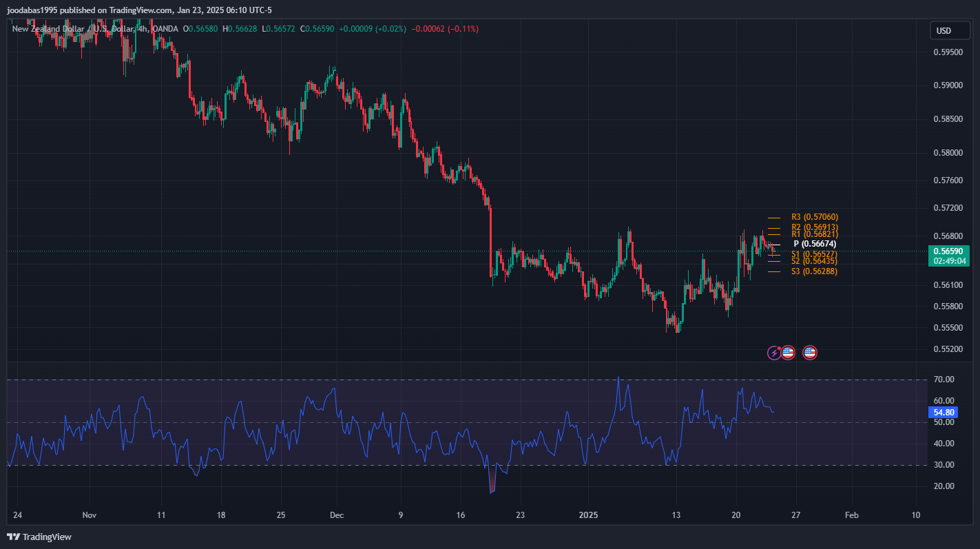Click the 18 date label on time axis
Viewport: 980px width, 549px height.
220,515
